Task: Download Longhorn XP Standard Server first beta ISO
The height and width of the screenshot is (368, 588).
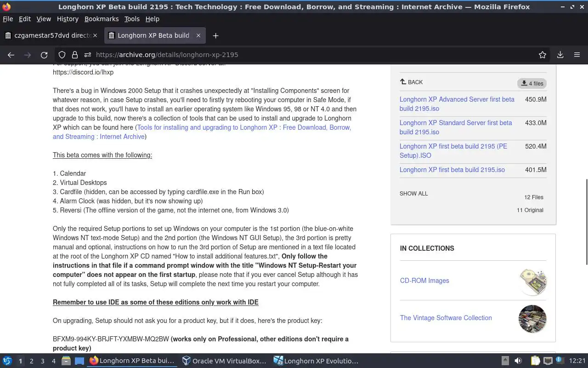Action: coord(456,127)
